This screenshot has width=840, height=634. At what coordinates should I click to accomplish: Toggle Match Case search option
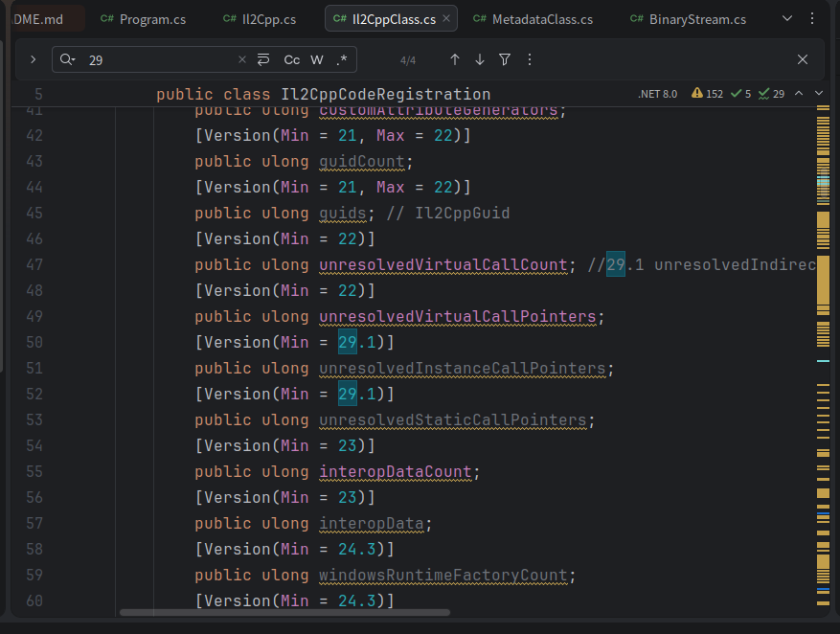point(292,59)
